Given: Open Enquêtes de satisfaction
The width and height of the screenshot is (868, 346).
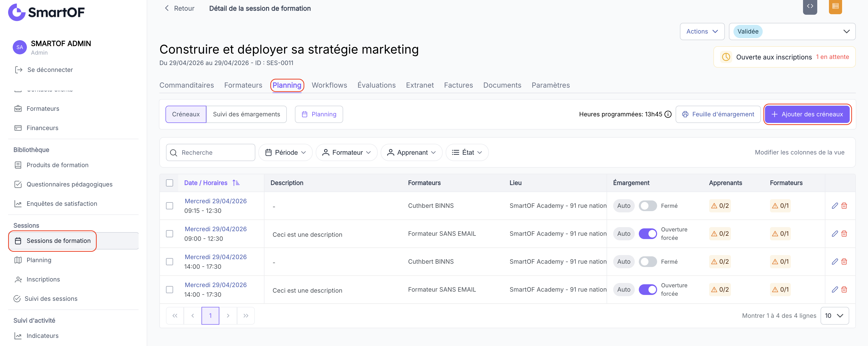Looking at the screenshot, I should click(62, 204).
